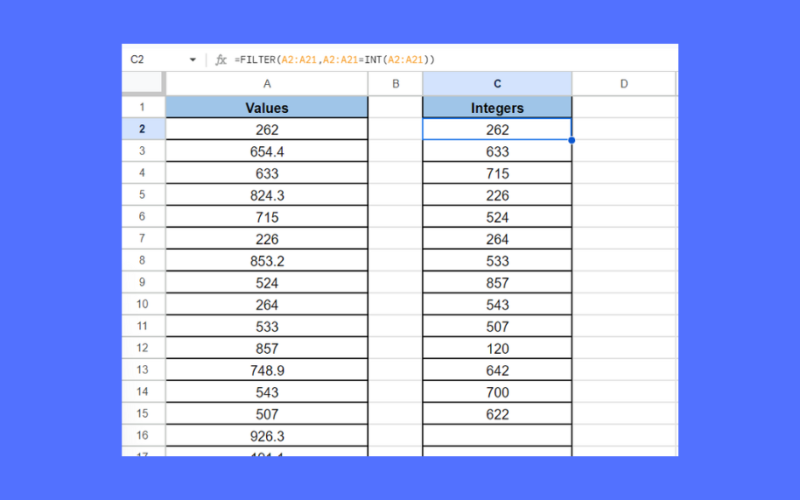Select column C header
Viewport: 800px width, 500px height.
[497, 84]
